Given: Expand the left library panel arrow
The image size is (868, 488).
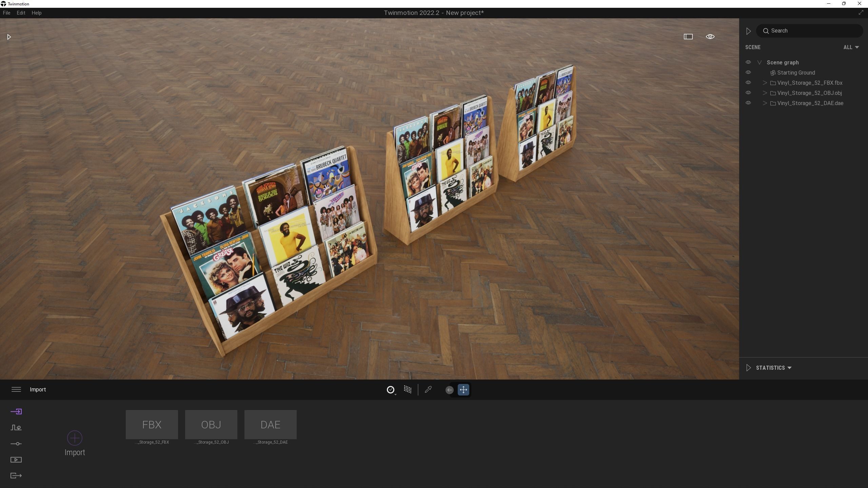Looking at the screenshot, I should point(9,37).
